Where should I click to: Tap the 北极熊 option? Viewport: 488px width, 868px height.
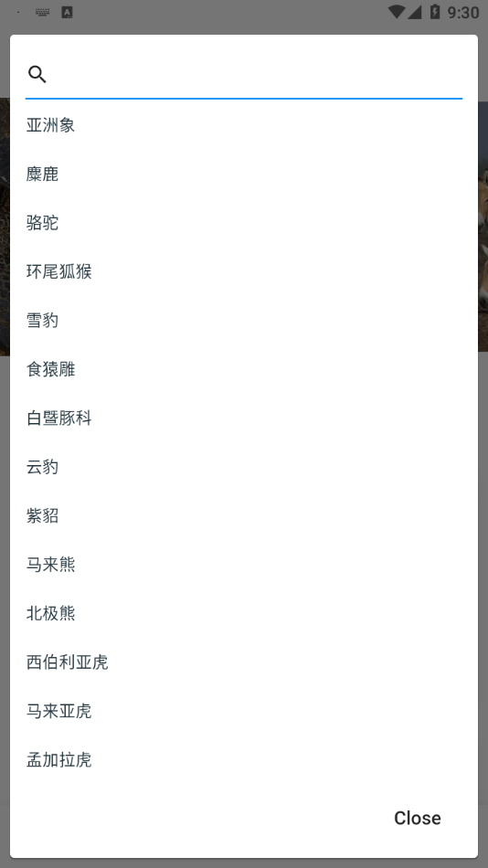[244, 613]
